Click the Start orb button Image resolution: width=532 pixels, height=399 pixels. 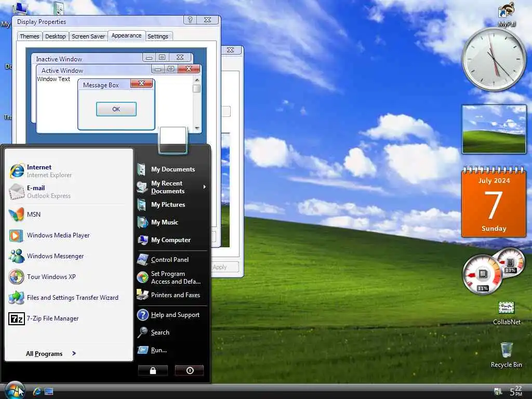tap(15, 390)
